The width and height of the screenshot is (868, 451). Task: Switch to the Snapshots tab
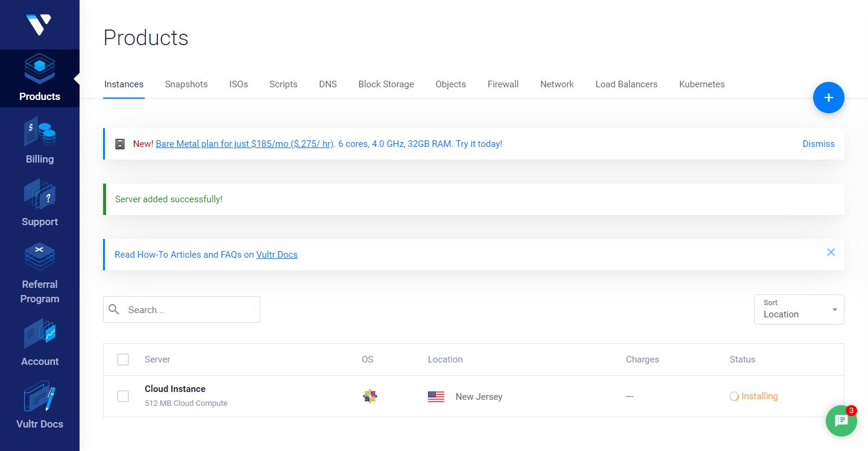click(x=186, y=84)
